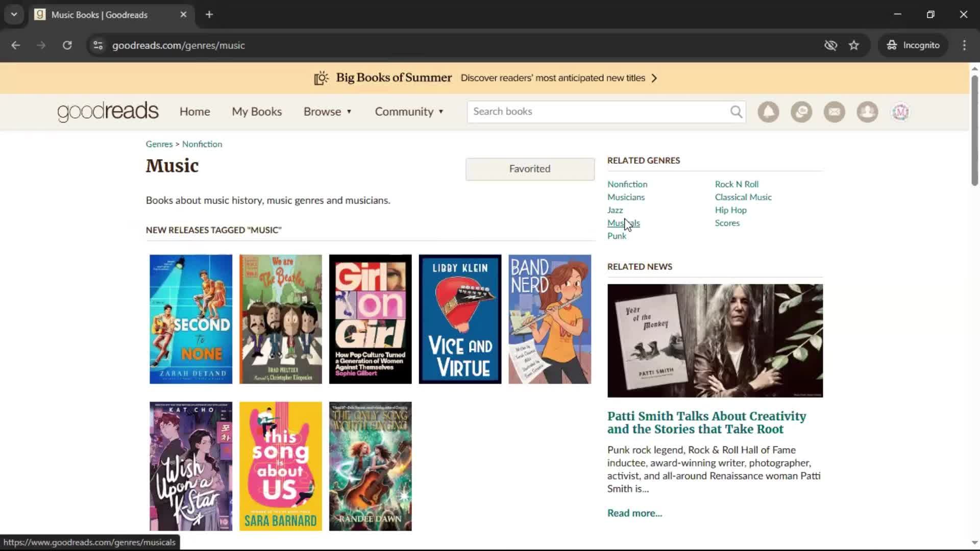Open My Books in navigation
Screen dimensions: 980x551
click(x=257, y=112)
